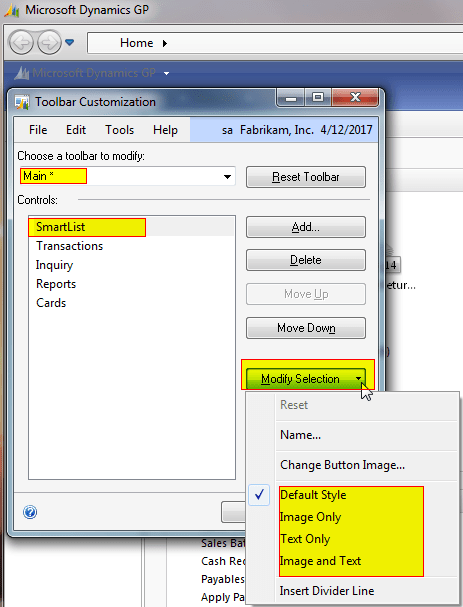
Task: Click the 4/12/2017 user date
Action: (x=346, y=130)
